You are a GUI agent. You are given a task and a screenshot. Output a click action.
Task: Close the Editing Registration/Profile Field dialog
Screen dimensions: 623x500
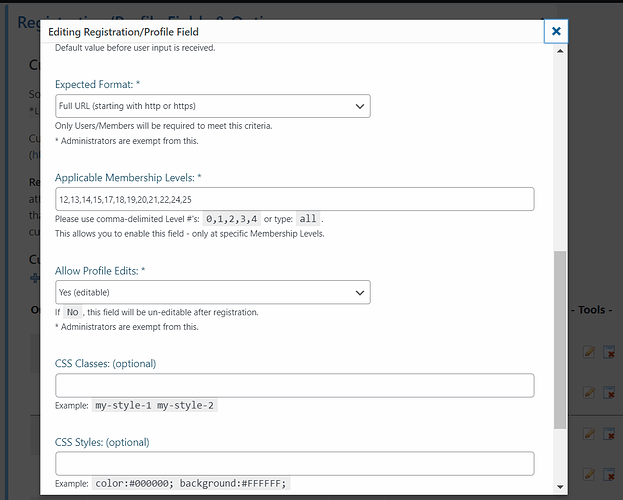[556, 31]
